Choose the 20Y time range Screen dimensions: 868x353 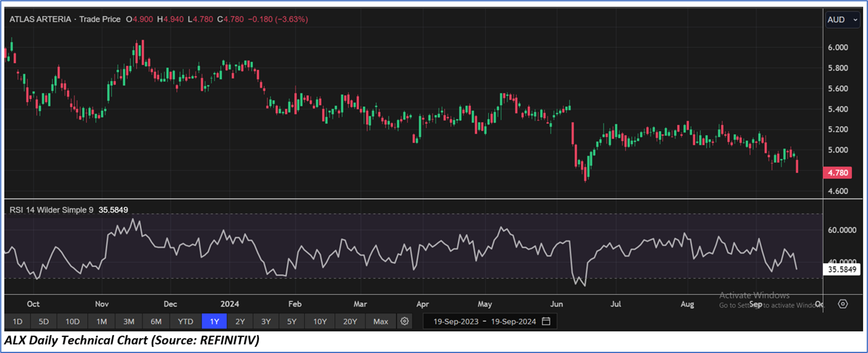click(349, 322)
